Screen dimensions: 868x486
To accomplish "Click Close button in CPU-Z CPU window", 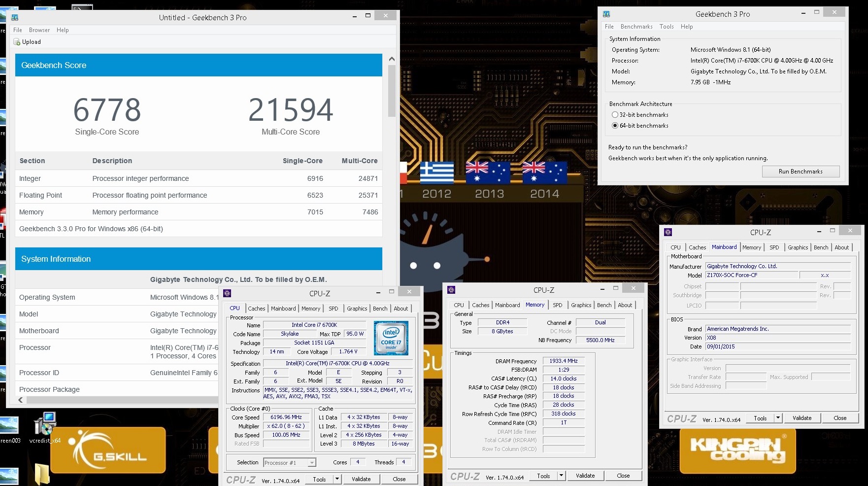I will (399, 479).
